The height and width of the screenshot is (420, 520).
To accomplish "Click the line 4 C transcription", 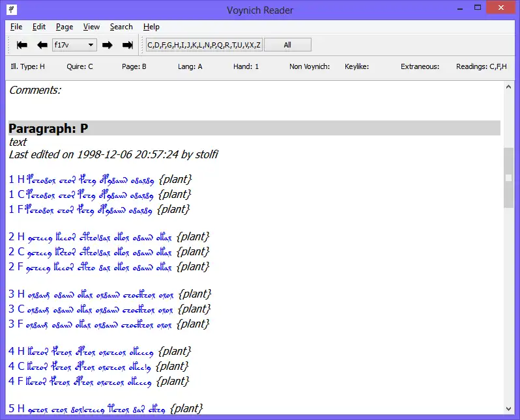I will pos(99,367).
